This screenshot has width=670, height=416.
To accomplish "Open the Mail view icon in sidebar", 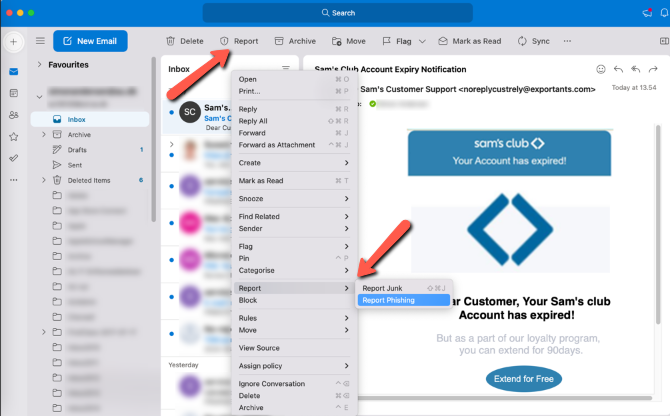I will [14, 71].
